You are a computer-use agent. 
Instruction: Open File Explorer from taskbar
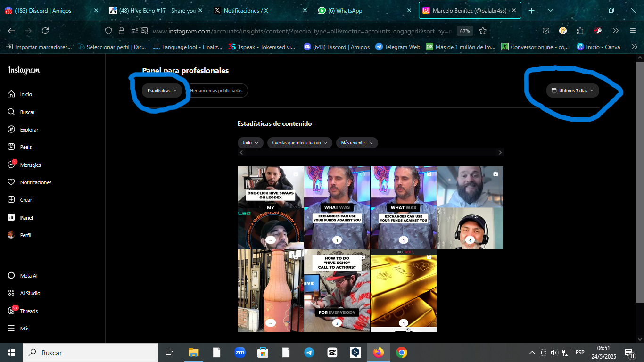[x=194, y=353]
